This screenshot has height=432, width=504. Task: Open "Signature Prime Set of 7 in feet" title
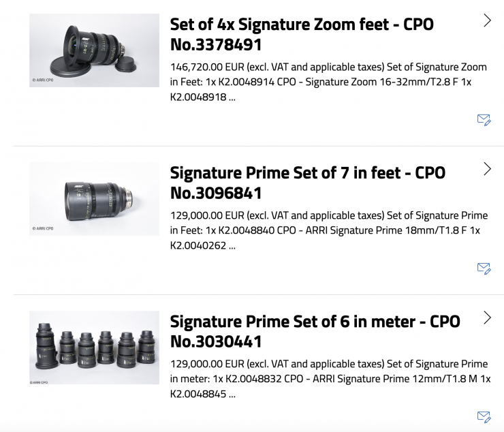307,173
